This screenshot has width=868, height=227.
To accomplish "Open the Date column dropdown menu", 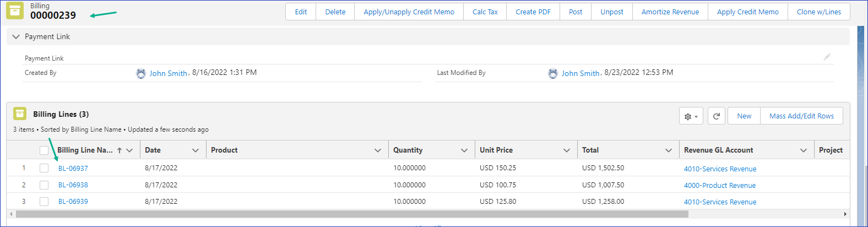I will click(196, 150).
